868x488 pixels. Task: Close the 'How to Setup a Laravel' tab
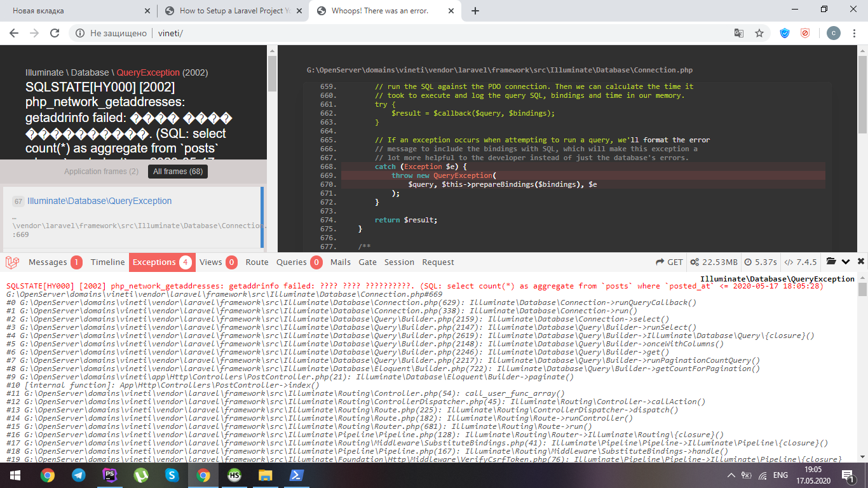click(299, 11)
